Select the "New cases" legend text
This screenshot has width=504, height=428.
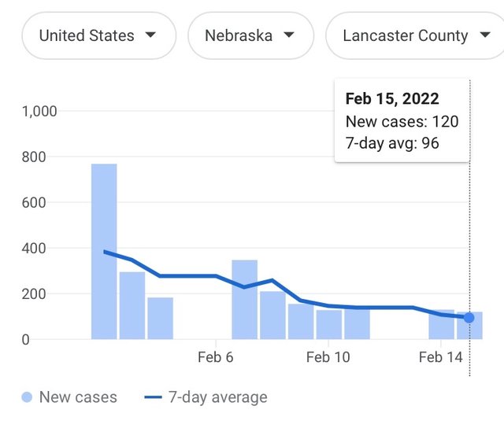[78, 397]
